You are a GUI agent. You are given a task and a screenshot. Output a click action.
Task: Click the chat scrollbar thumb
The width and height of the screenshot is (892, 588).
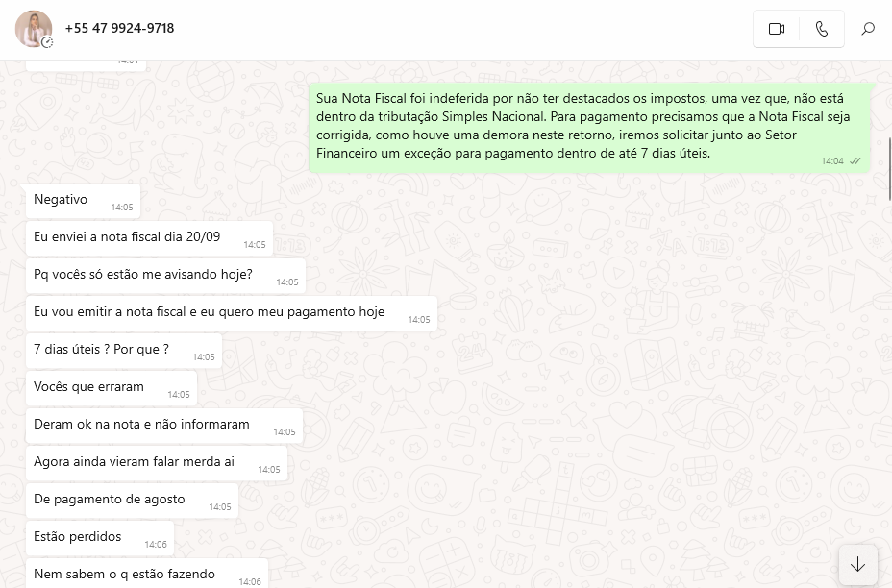(x=889, y=168)
